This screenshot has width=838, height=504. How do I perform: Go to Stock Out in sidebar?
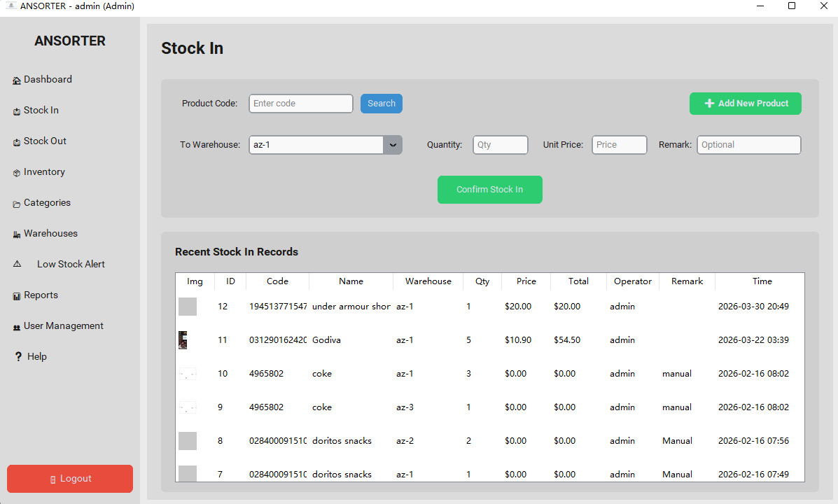click(45, 141)
